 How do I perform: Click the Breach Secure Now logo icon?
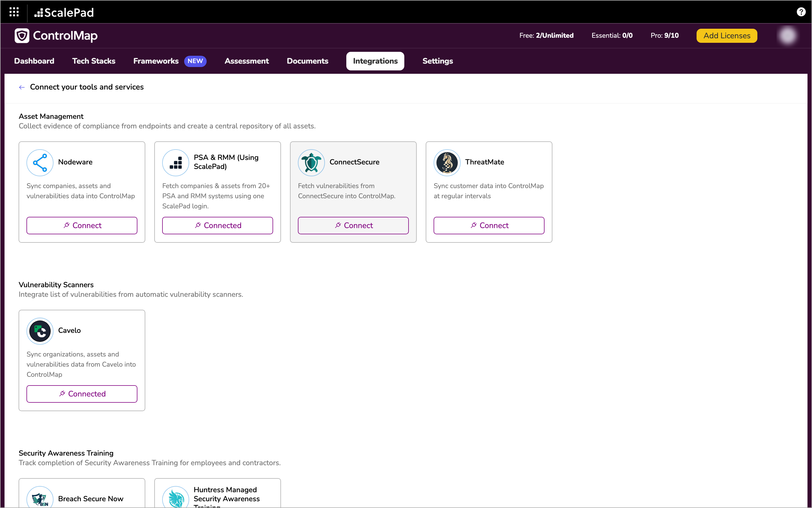[40, 497]
